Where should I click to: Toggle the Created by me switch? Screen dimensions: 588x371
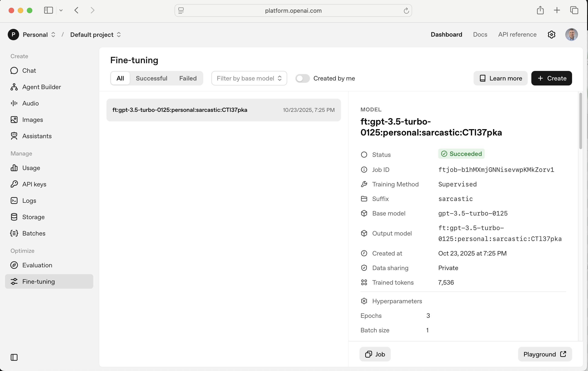pyautogui.click(x=302, y=78)
